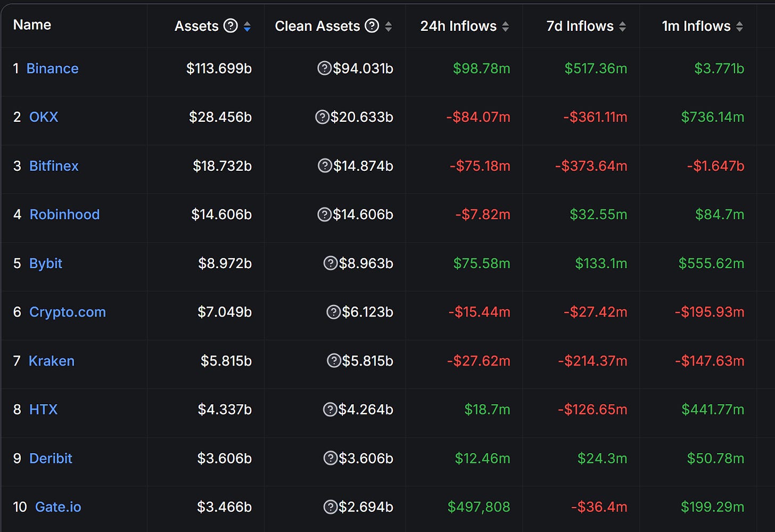This screenshot has height=532, width=775.
Task: Sort table using the 7d Inflows sort arrows
Action: click(x=622, y=27)
